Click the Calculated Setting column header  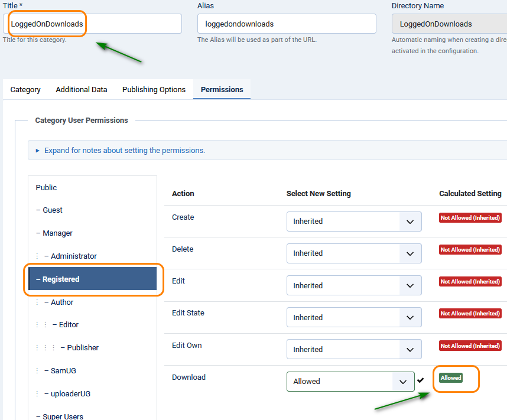pos(470,193)
